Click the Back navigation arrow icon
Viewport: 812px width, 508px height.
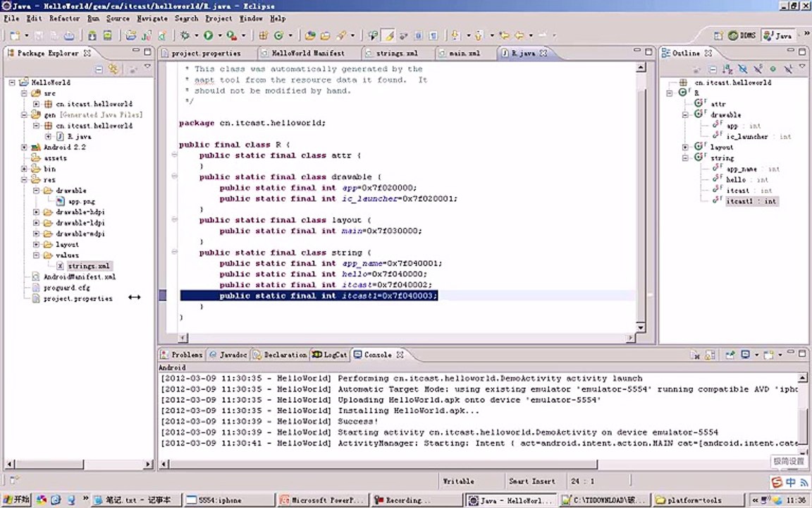519,35
